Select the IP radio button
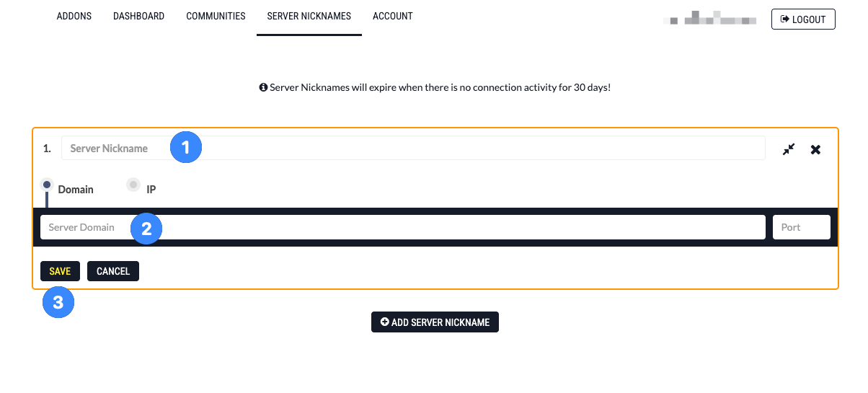Viewport: 868px width, 393px height. [x=133, y=185]
